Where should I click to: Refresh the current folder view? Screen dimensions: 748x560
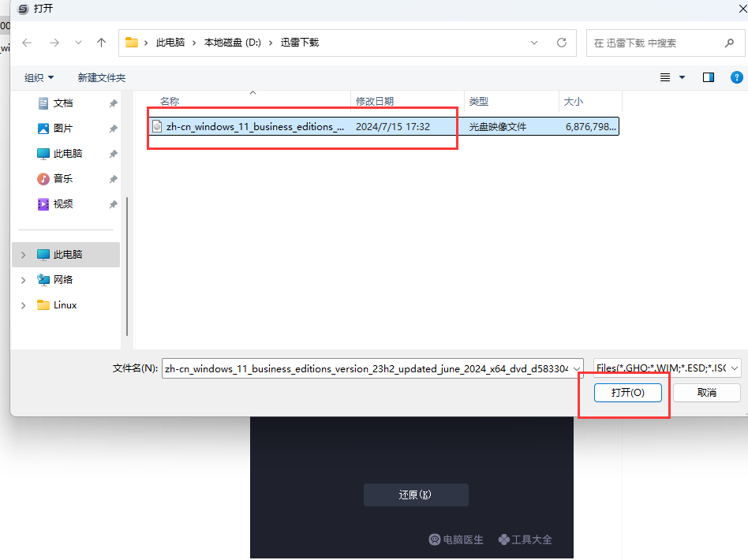(562, 43)
